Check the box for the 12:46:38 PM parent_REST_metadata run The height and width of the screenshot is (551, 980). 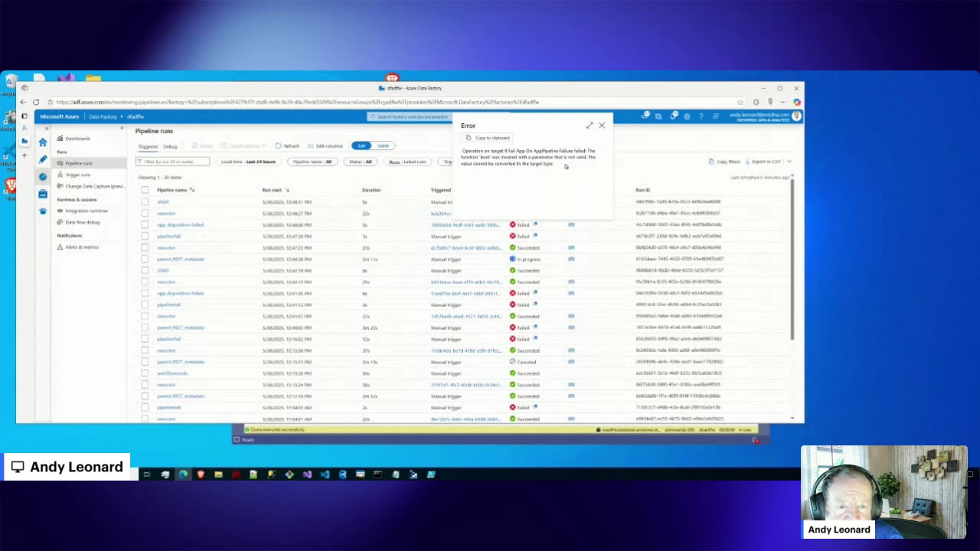145,259
